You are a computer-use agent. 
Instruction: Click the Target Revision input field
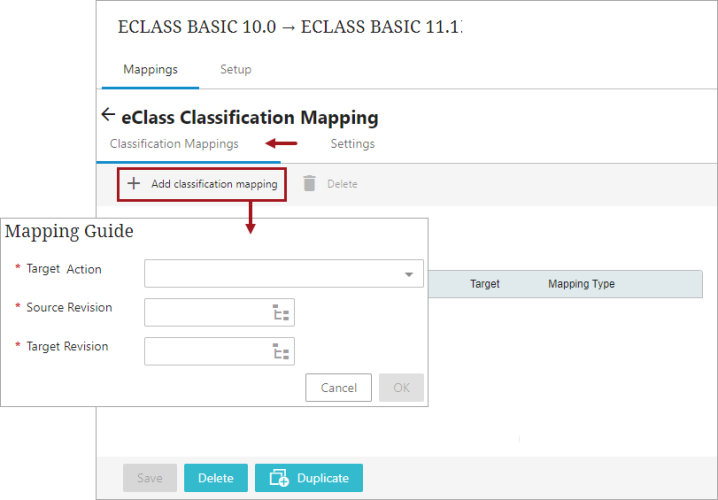219,351
